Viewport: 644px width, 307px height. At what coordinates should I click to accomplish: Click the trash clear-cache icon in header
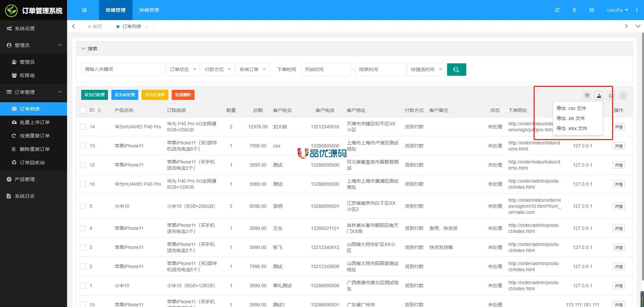pos(574,10)
